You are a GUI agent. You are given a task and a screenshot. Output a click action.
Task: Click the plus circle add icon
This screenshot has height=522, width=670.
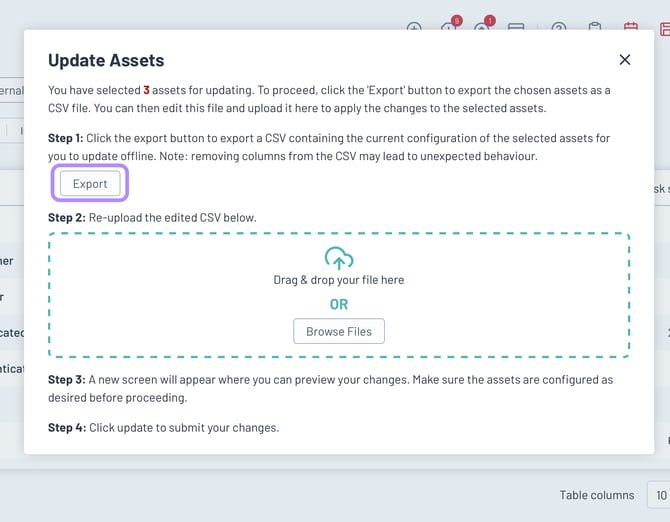coord(414,27)
